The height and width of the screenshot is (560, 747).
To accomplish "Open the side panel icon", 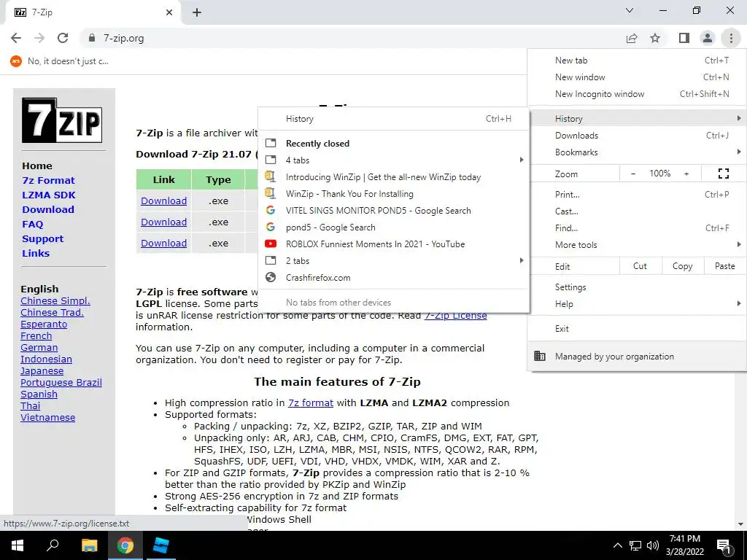I will [x=684, y=38].
